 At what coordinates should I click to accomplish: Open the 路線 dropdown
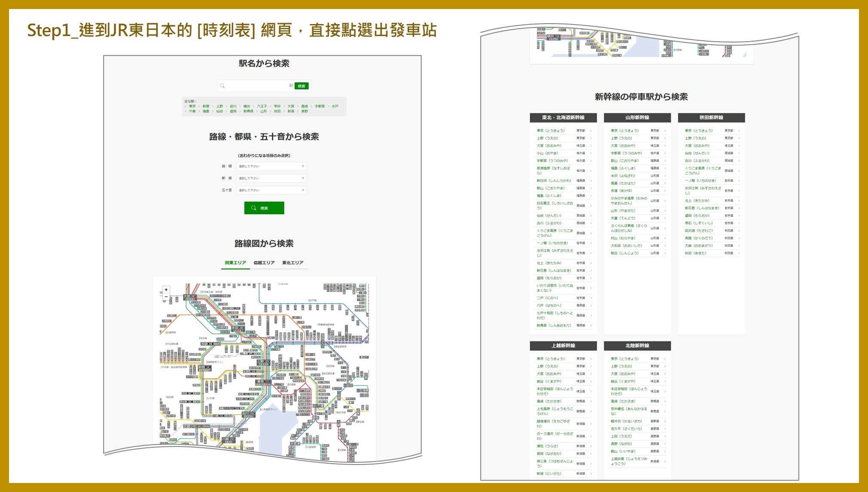[x=271, y=166]
